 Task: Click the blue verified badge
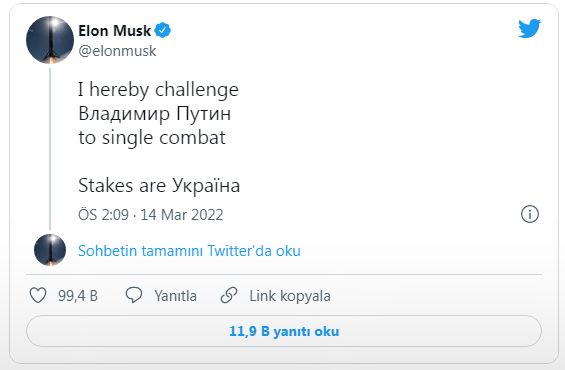click(x=163, y=30)
